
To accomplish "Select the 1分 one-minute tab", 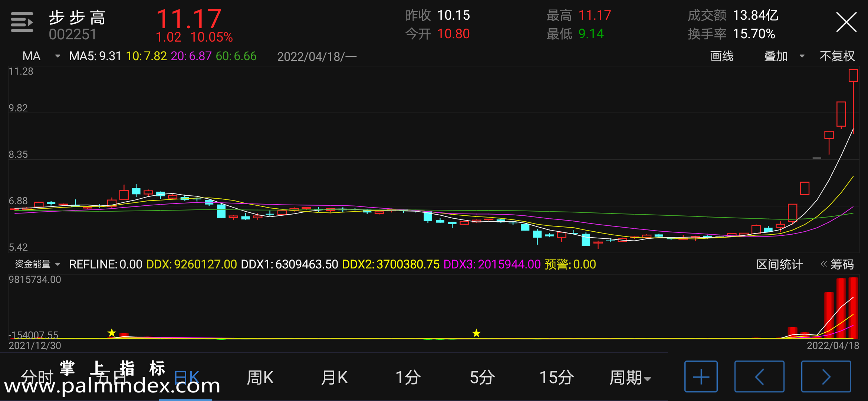I will (x=408, y=378).
